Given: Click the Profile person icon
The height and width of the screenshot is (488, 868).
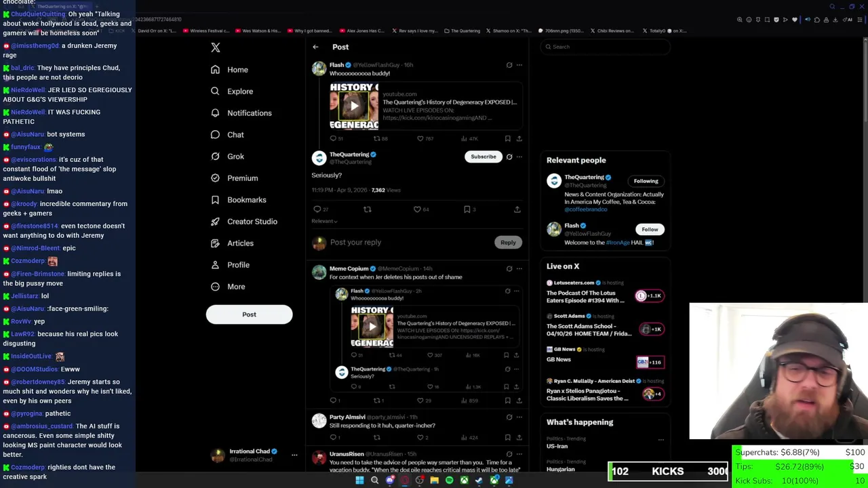Looking at the screenshot, I should [215, 265].
